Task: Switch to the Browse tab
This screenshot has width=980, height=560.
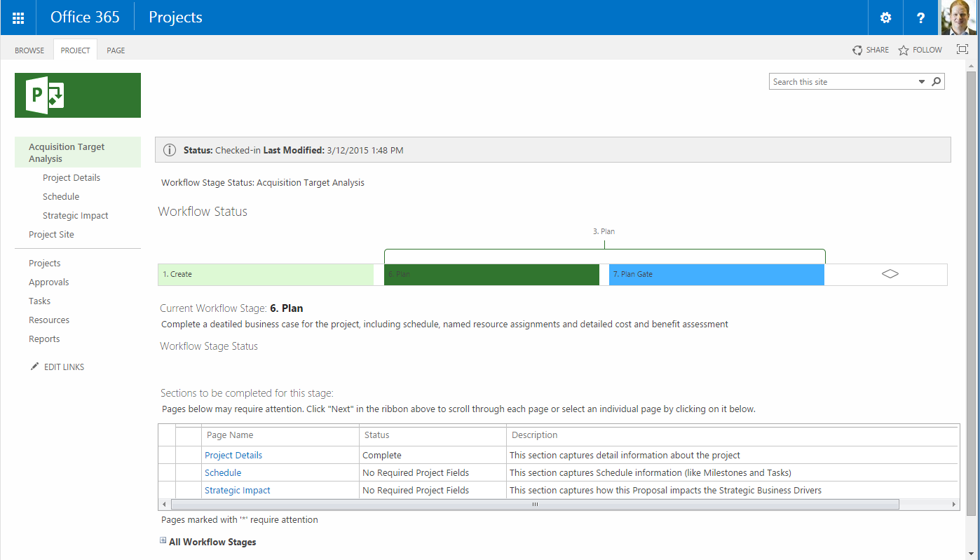Action: click(29, 50)
